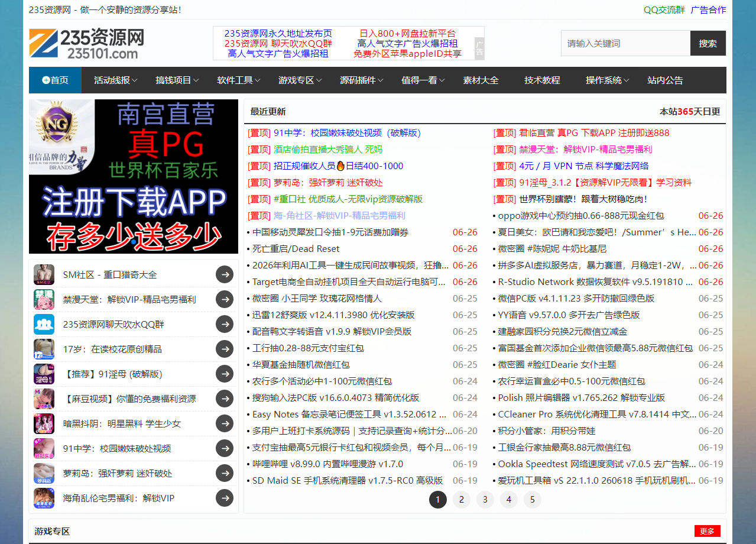Click the 搜索 button
This screenshot has height=544, width=756.
(x=708, y=43)
